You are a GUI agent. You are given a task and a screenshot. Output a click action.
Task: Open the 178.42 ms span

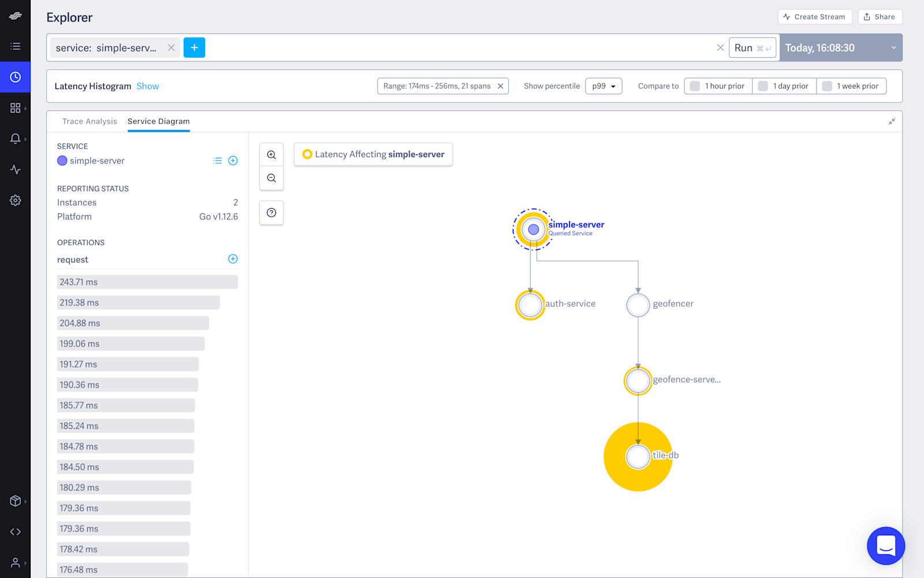pyautogui.click(x=123, y=549)
